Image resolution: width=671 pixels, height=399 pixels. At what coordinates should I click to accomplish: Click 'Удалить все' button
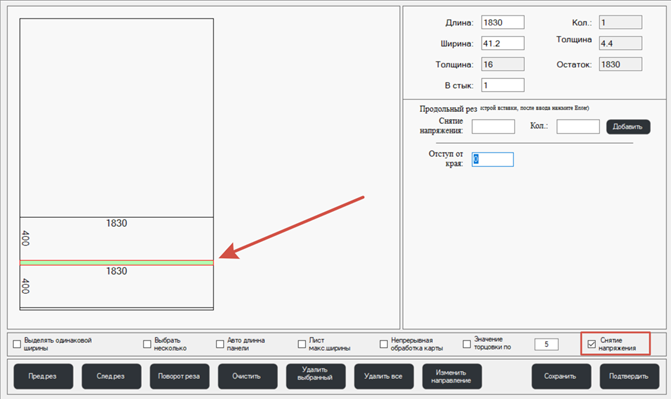(x=384, y=376)
